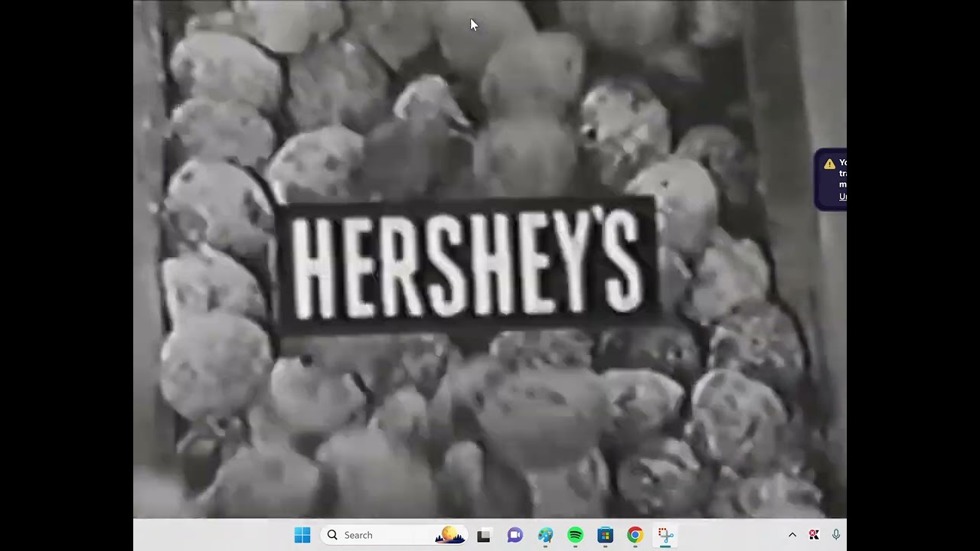Click the microphone tray icon
Viewport: 980px width, 551px height.
pos(836,535)
